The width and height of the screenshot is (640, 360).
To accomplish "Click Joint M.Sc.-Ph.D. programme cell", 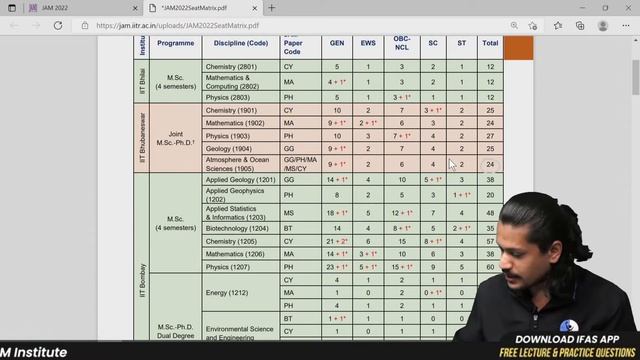I will click(x=176, y=138).
